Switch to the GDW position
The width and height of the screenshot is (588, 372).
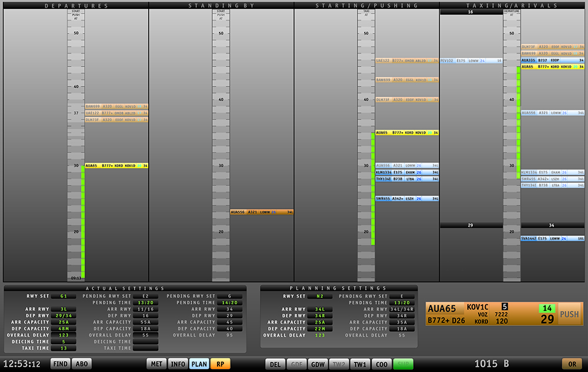[318, 364]
